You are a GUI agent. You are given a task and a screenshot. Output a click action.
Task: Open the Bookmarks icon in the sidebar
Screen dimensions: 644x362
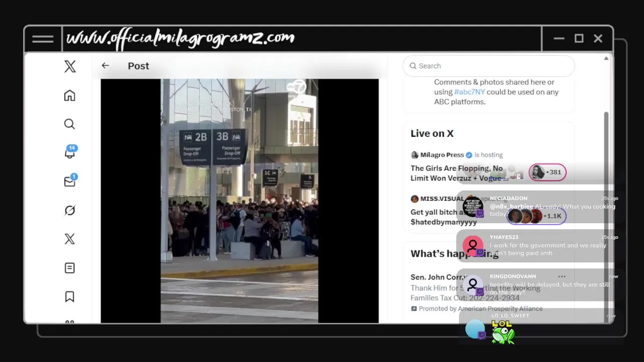point(69,297)
